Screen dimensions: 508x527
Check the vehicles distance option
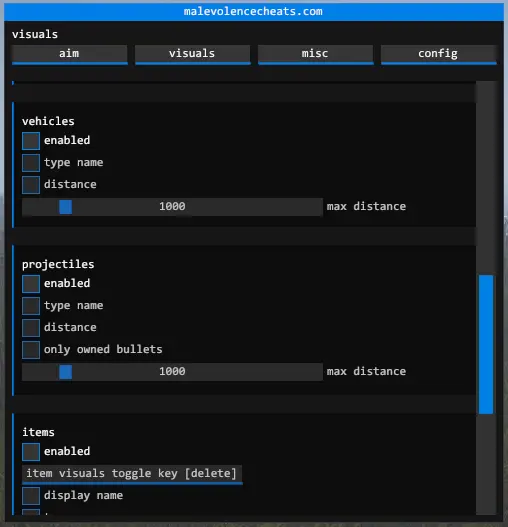tap(31, 185)
